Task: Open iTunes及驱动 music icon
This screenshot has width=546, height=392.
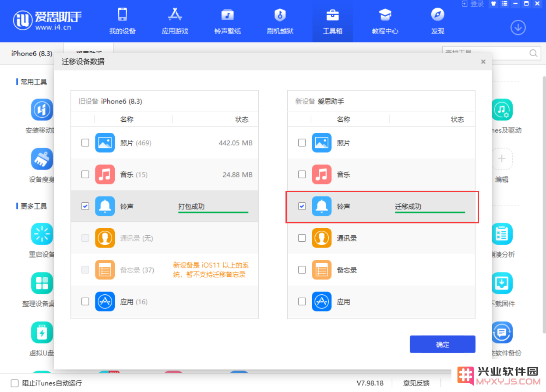Action: pos(502,109)
